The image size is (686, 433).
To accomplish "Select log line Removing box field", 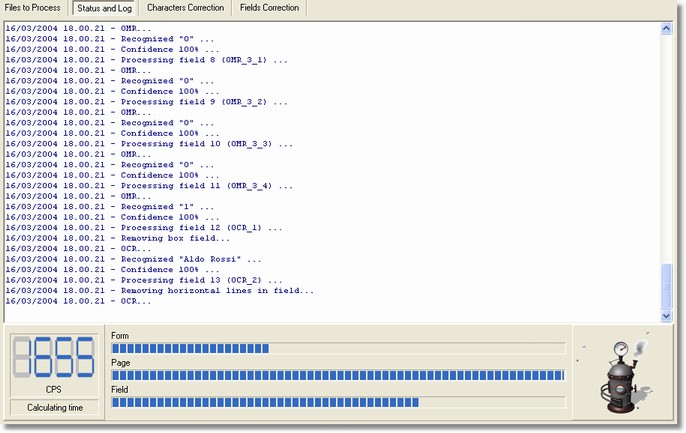I will (x=117, y=238).
